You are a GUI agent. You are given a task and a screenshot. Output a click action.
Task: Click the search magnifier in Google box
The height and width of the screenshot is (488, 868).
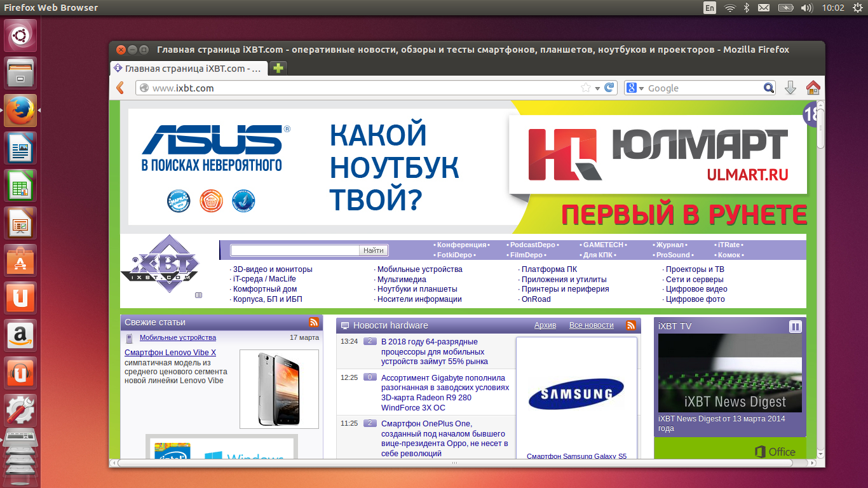(769, 88)
